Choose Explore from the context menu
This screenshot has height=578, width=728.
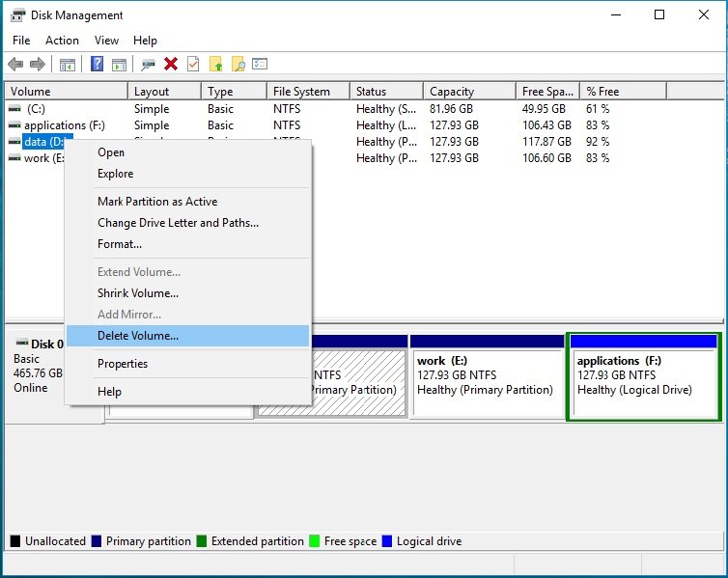tap(187, 174)
